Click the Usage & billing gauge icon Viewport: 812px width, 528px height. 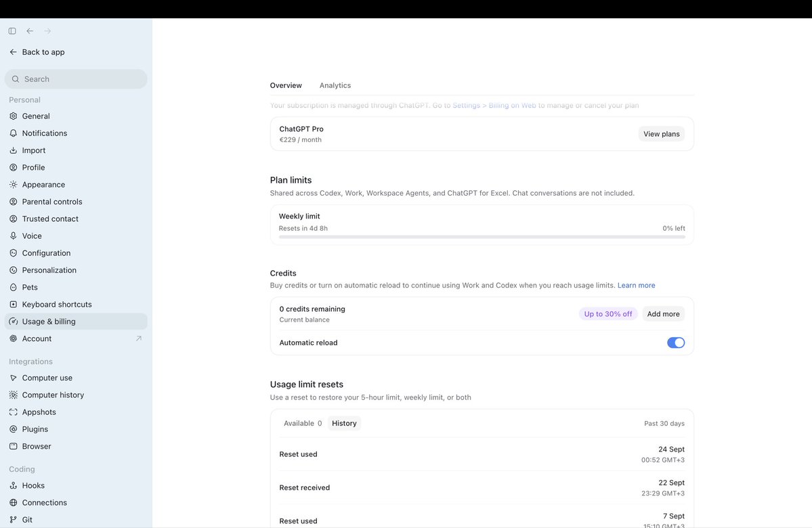point(14,321)
